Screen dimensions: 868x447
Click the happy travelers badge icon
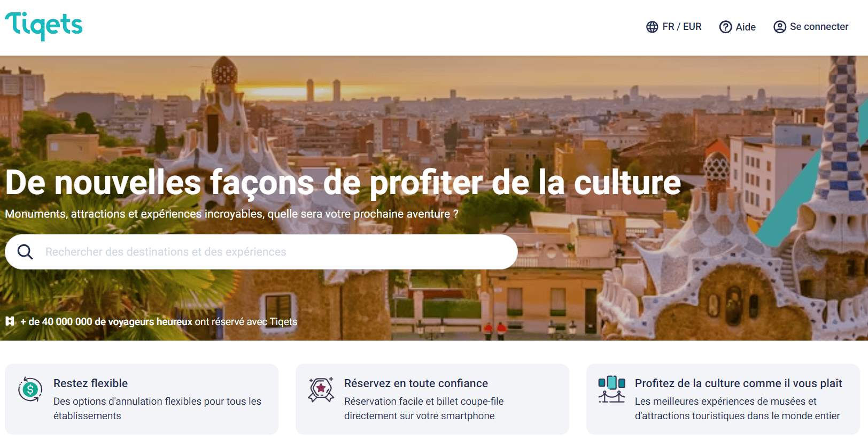pos(10,321)
